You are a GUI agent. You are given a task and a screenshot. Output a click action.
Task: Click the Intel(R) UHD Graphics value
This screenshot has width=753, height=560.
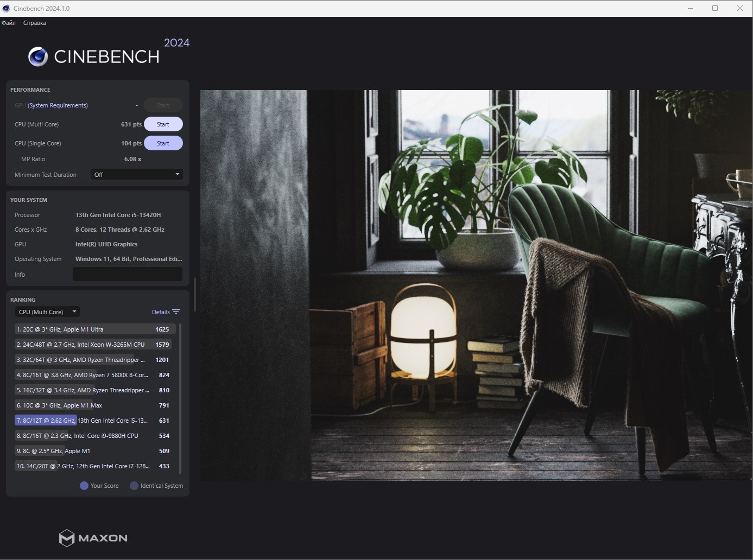click(106, 244)
